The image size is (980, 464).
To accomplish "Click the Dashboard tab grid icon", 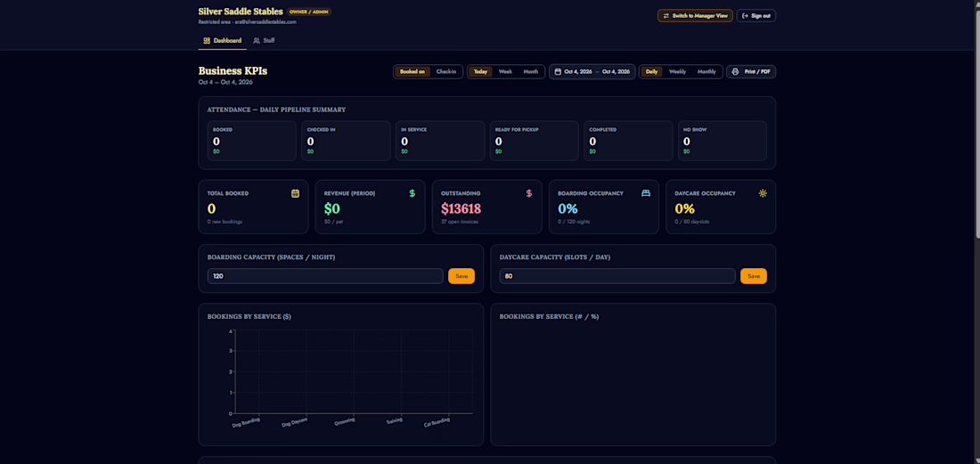I will (x=207, y=41).
